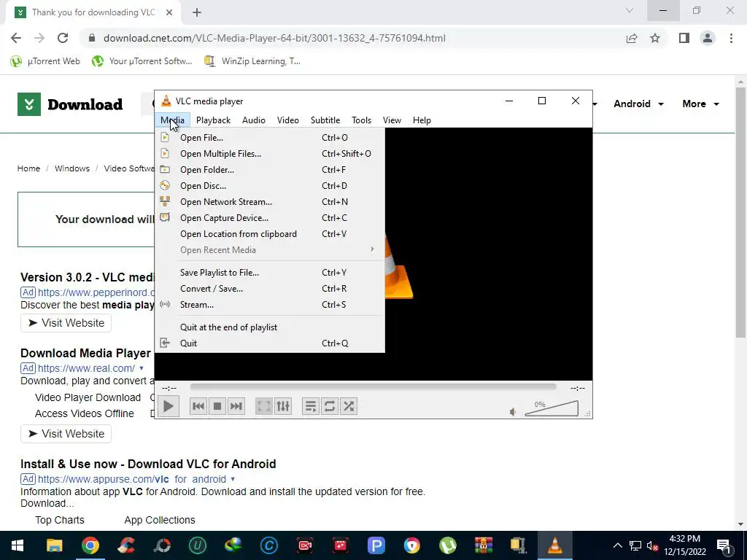The height and width of the screenshot is (560, 747).
Task: Click the Open Disc icon in menu
Action: (165, 186)
